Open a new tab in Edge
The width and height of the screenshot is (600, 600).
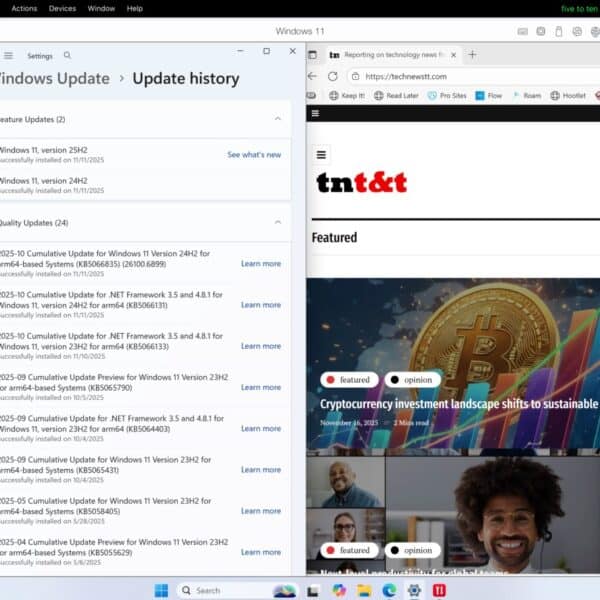point(472,55)
